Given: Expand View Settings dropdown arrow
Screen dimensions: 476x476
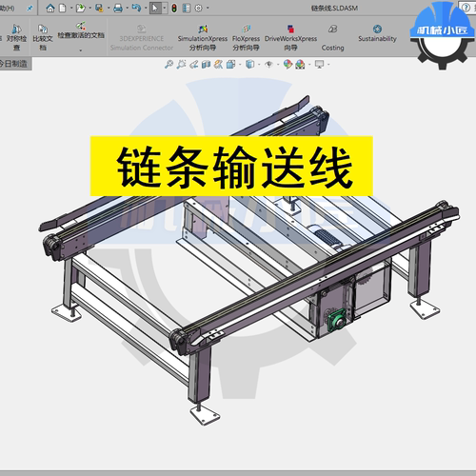Looking at the screenshot, I should coord(328,65).
